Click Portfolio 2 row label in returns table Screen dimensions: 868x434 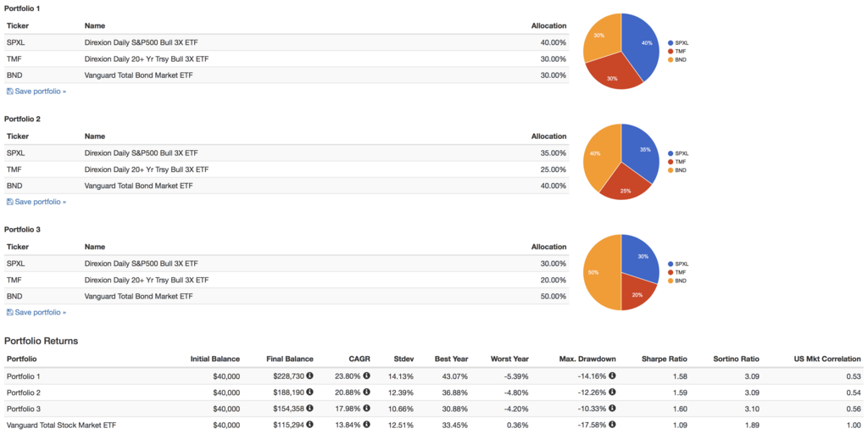pos(23,392)
